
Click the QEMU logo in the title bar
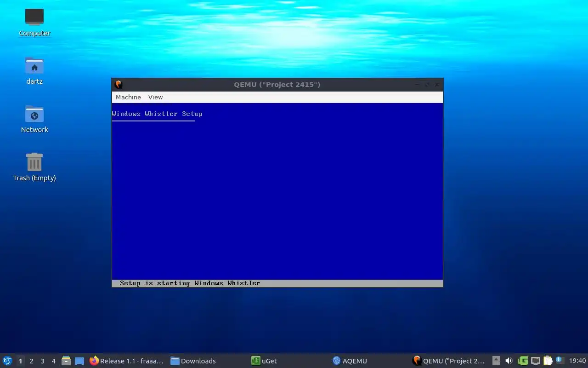tap(119, 85)
